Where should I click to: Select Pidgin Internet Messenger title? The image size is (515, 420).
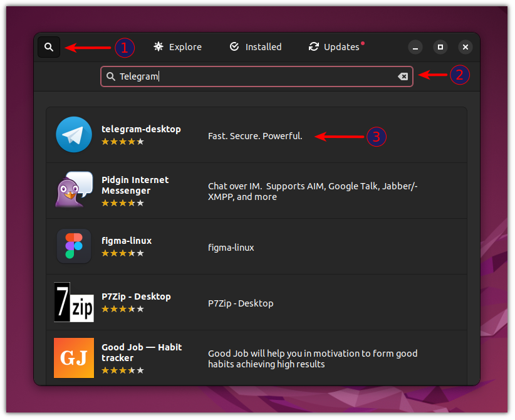[x=135, y=186]
